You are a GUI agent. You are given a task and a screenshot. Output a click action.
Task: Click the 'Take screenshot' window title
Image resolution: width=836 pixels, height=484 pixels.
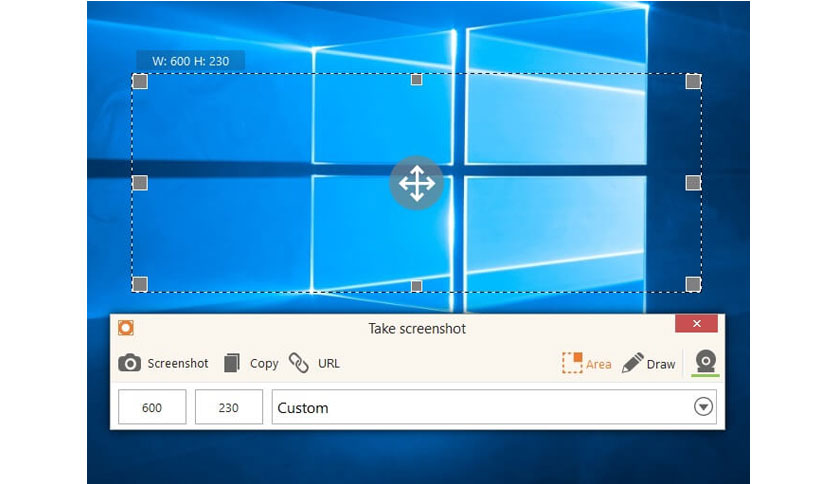[x=417, y=328]
